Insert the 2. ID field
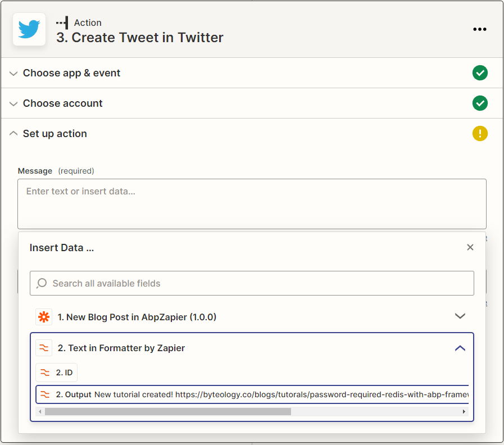Viewport: 504px width, 445px height. tap(56, 373)
